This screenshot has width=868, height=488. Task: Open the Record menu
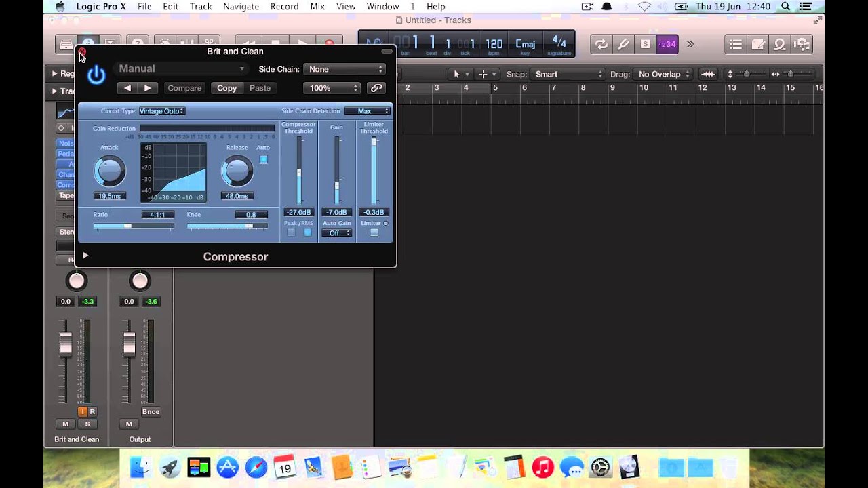(284, 7)
